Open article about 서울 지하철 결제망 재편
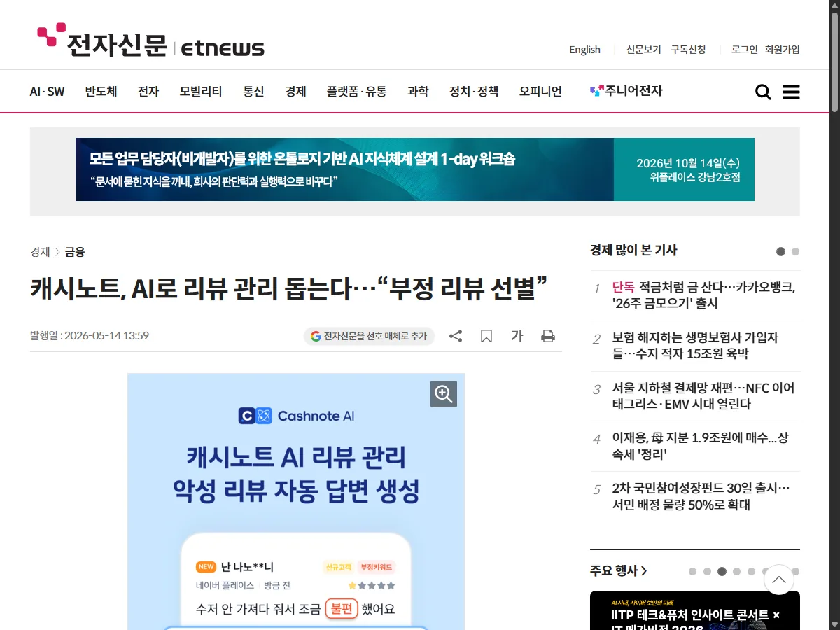Image resolution: width=840 pixels, height=630 pixels. click(x=703, y=396)
